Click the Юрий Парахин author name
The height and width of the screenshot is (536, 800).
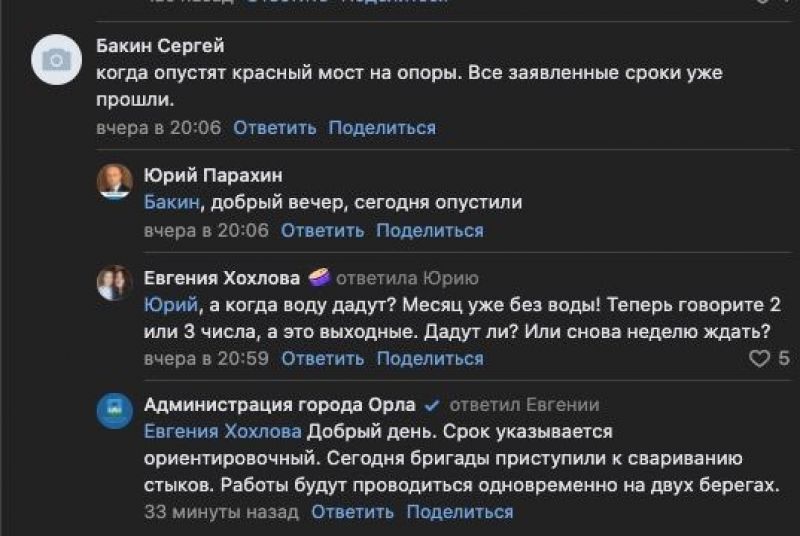click(213, 175)
